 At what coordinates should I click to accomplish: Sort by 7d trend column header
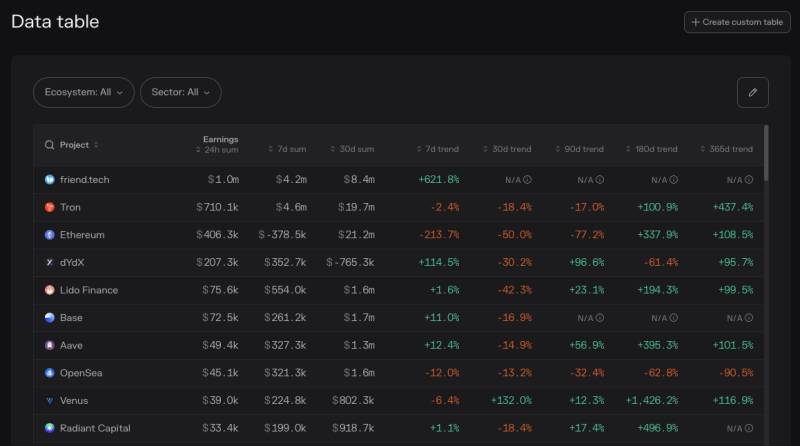tap(438, 149)
